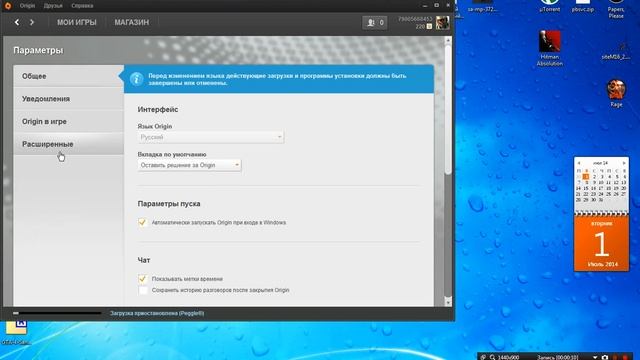This screenshot has width=640, height=360.
Task: Click the Загрузка приостановлена status text
Action: [x=157, y=313]
